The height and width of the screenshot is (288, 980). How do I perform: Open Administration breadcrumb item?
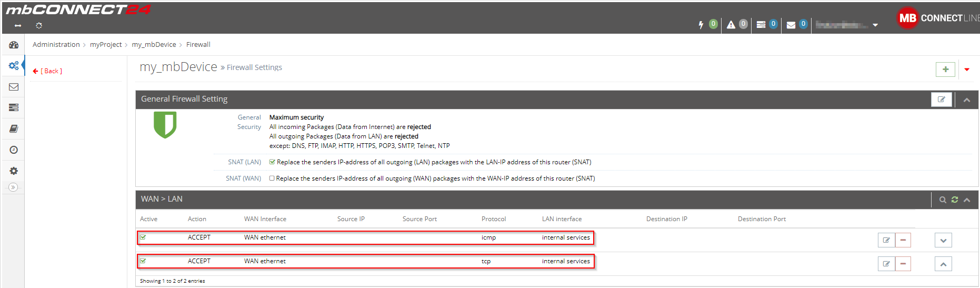(56, 45)
